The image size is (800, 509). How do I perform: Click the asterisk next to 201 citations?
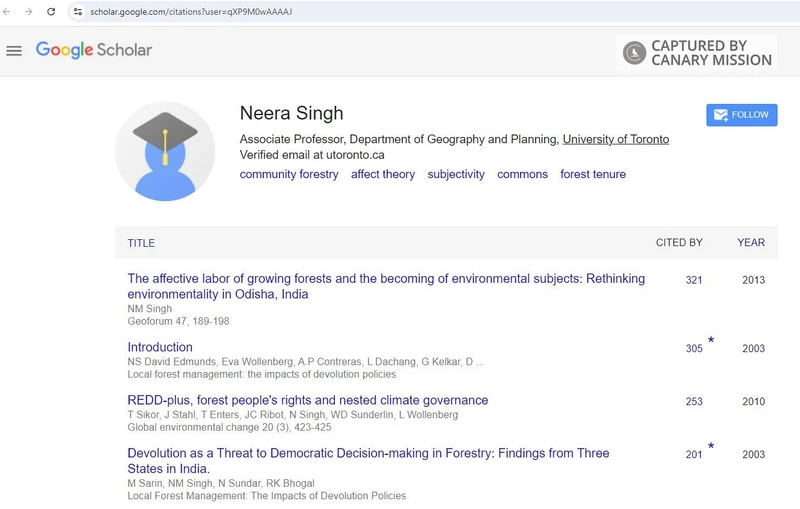tap(711, 446)
